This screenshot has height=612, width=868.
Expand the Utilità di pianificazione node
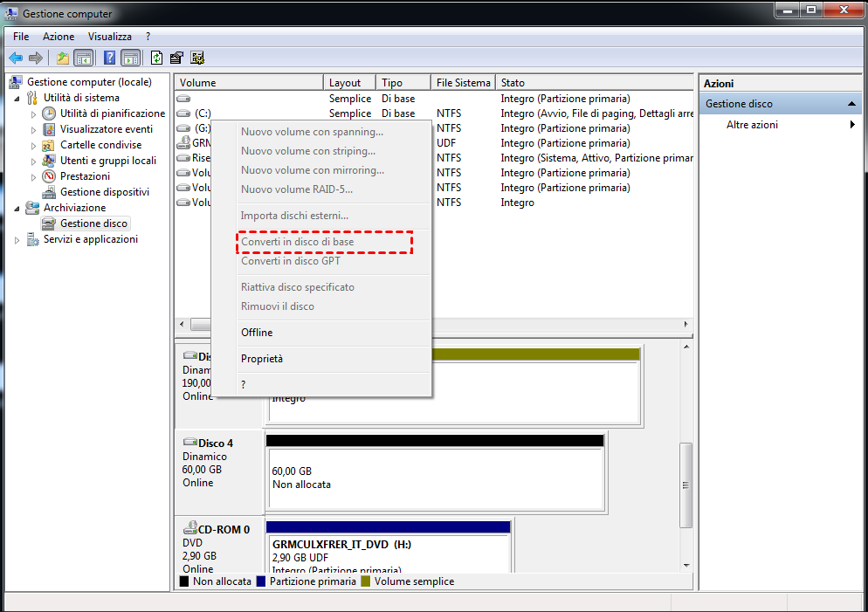click(33, 114)
